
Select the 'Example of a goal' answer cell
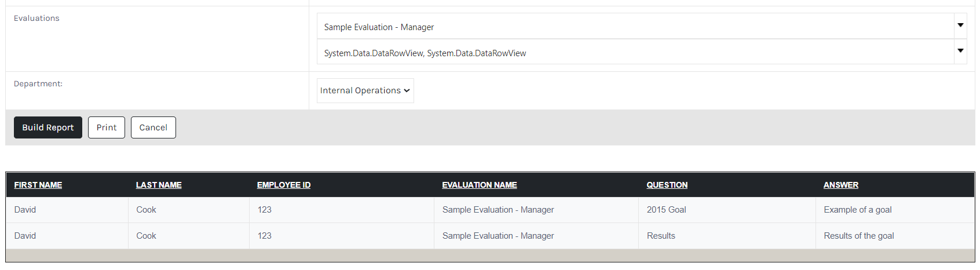coord(895,210)
